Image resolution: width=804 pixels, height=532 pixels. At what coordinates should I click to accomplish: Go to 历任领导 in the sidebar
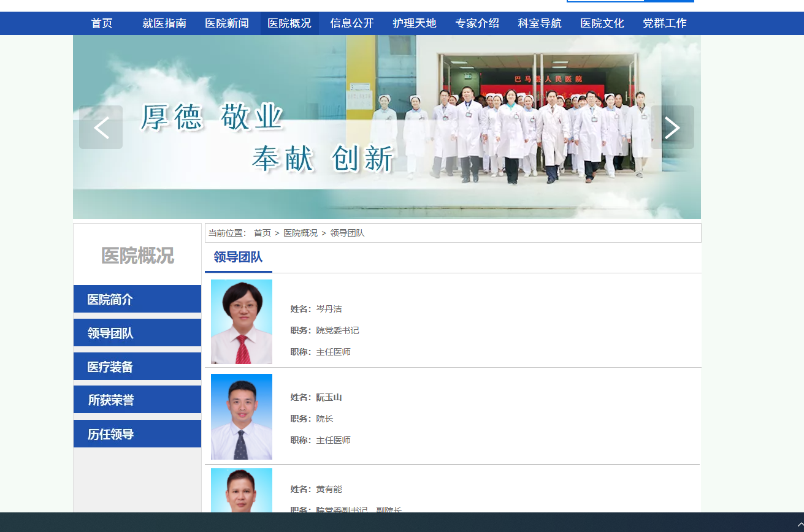click(137, 434)
